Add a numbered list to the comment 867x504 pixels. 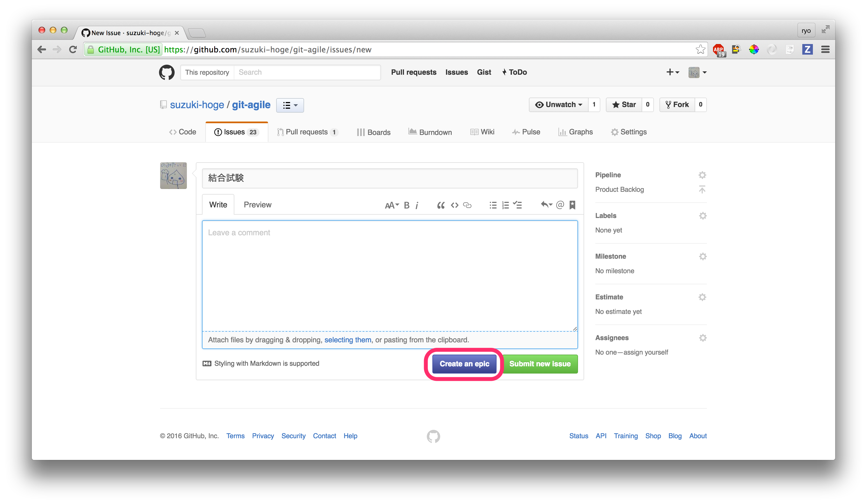(505, 205)
